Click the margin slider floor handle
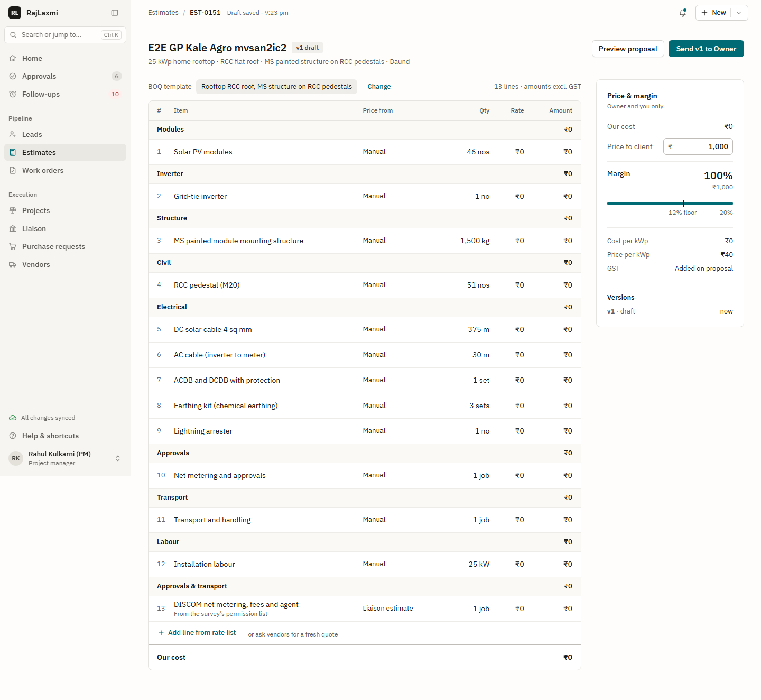The image size is (761, 700). click(683, 204)
